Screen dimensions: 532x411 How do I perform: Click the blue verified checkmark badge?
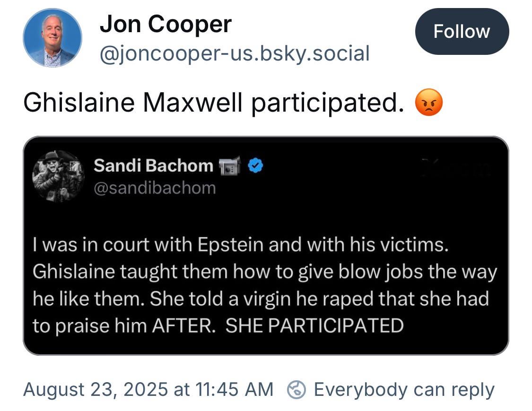pos(255,166)
